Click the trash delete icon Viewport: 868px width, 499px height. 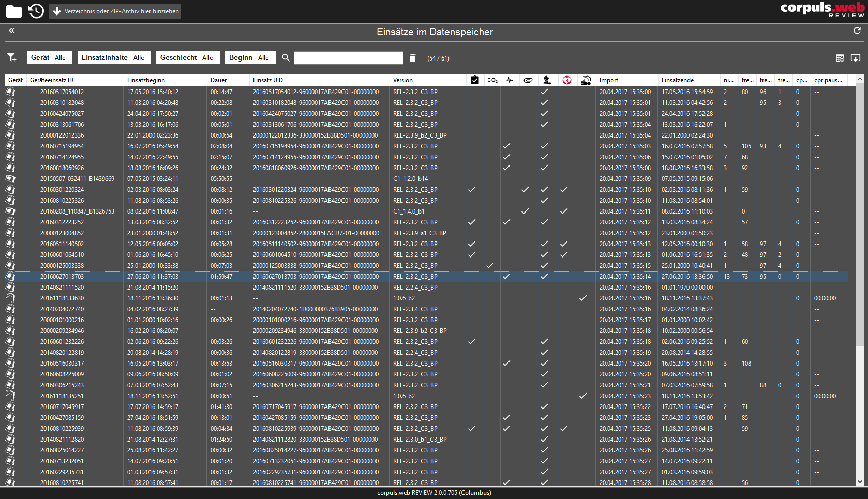413,58
